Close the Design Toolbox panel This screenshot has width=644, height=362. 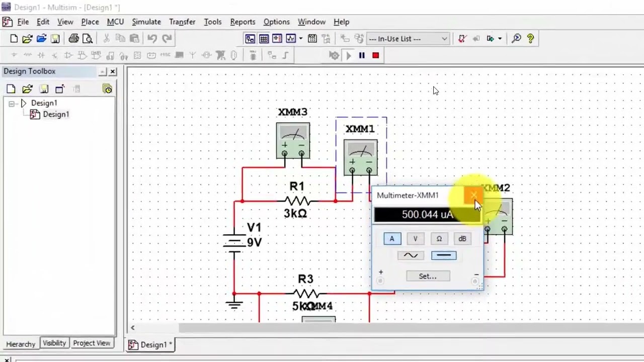pos(113,72)
